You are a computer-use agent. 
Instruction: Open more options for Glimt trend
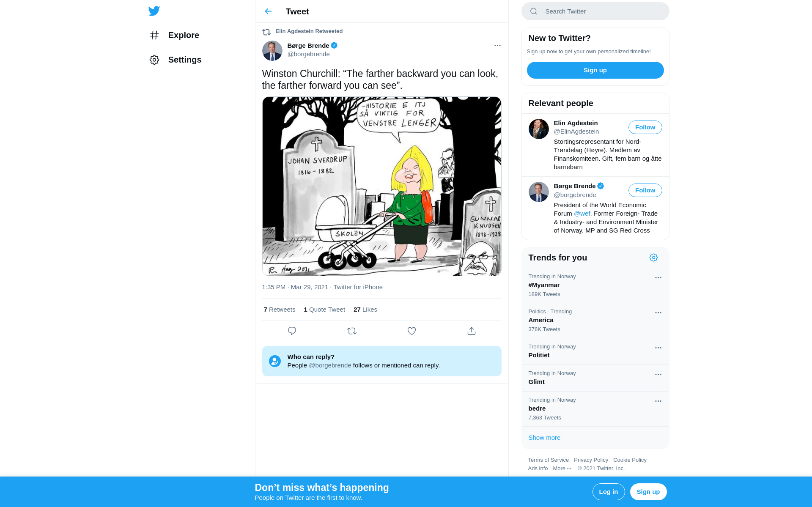658,375
